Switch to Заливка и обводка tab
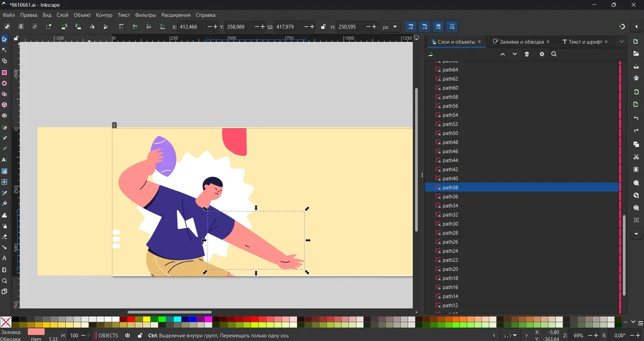Viewport: 644px width, 341px height. pos(522,42)
